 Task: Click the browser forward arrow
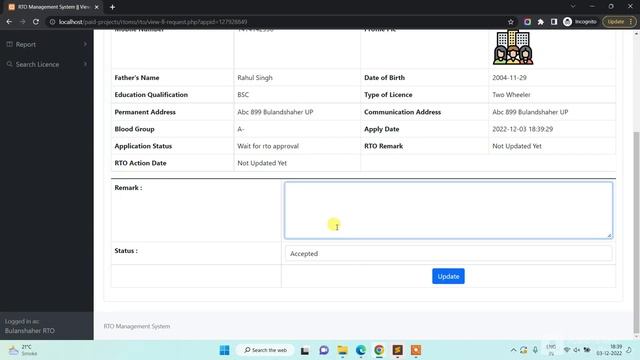click(x=22, y=22)
